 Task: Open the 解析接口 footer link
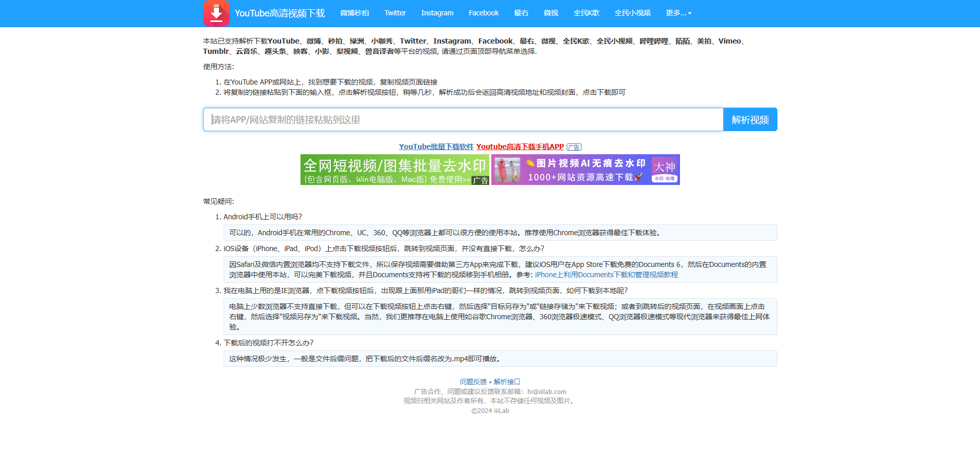pyautogui.click(x=507, y=382)
